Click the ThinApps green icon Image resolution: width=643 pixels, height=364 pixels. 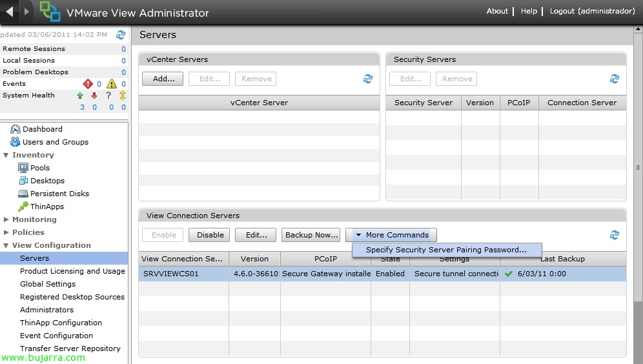point(23,206)
